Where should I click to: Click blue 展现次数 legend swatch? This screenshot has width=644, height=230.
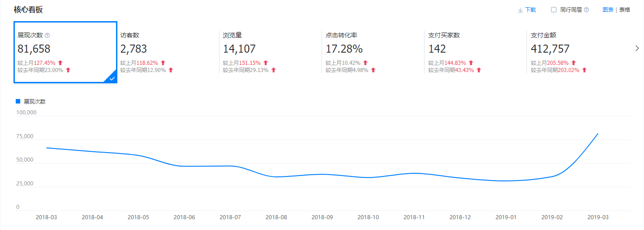18,101
